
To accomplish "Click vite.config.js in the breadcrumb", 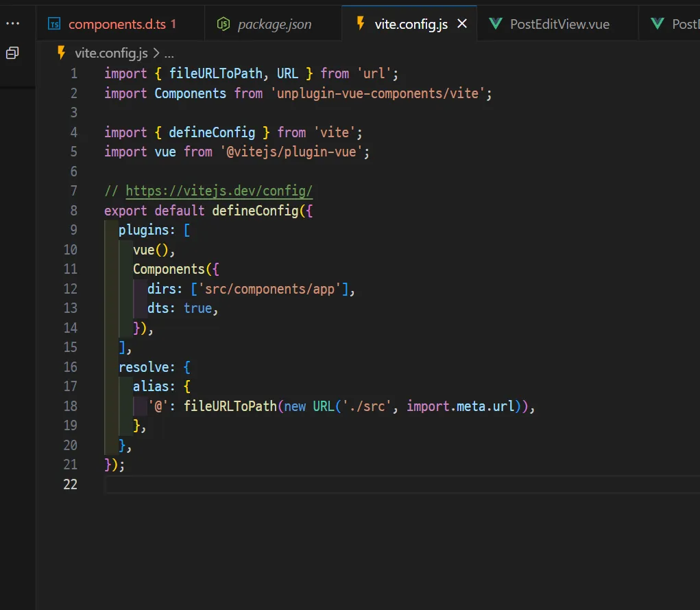I will pyautogui.click(x=111, y=54).
